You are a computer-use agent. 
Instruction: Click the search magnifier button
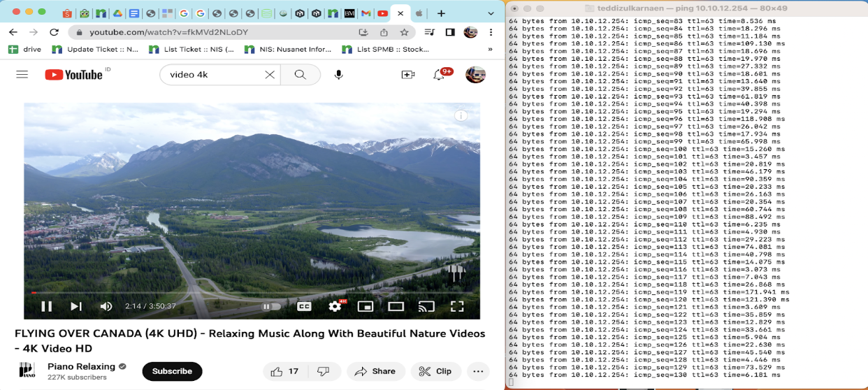coord(301,75)
